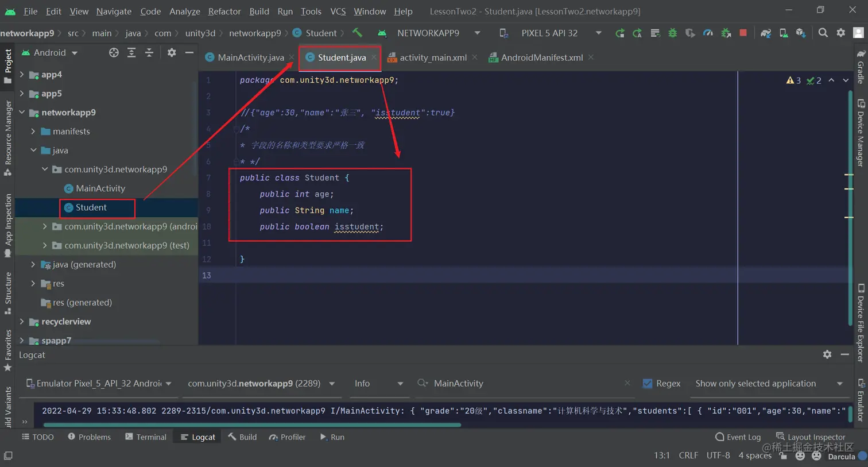This screenshot has width=868, height=467.
Task: Click the Search Everywhere magnifier icon
Action: tap(823, 33)
